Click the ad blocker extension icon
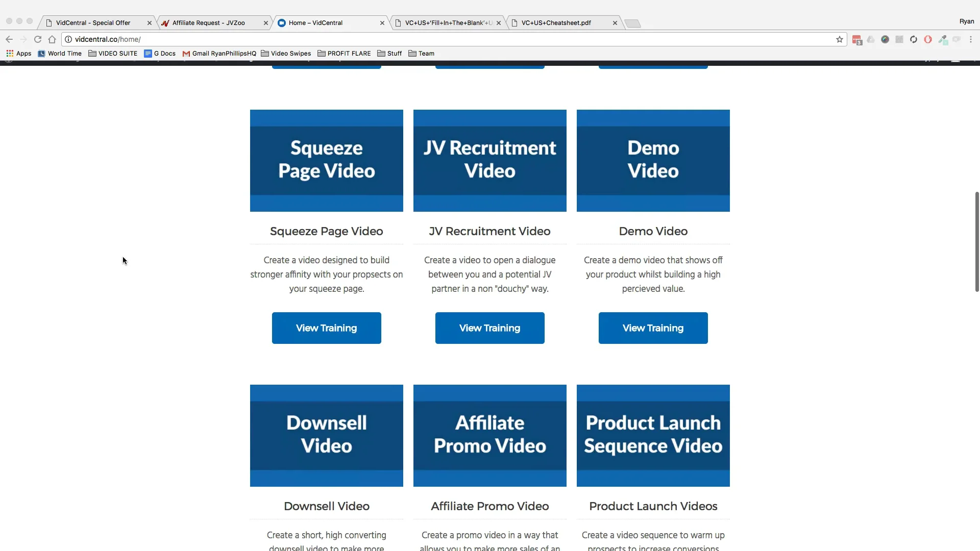Screen dimensions: 980x551 point(928,39)
